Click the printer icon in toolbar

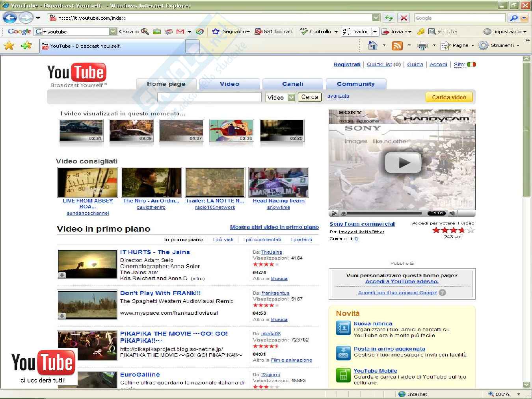click(x=422, y=46)
